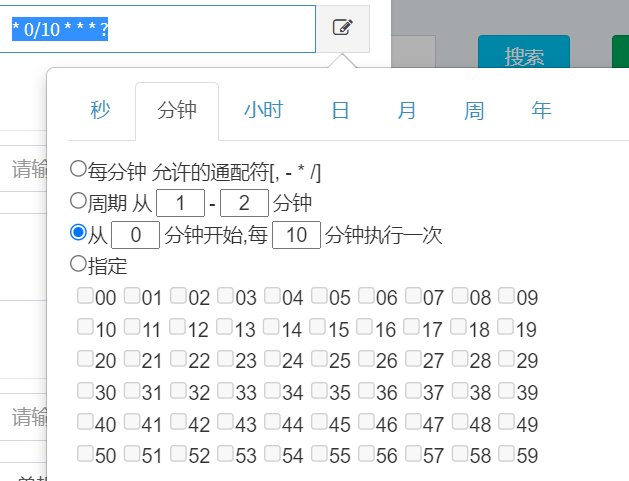Viewport: 629px width, 481px height.
Task: Tick the minute 48 checkbox
Action: (460, 422)
